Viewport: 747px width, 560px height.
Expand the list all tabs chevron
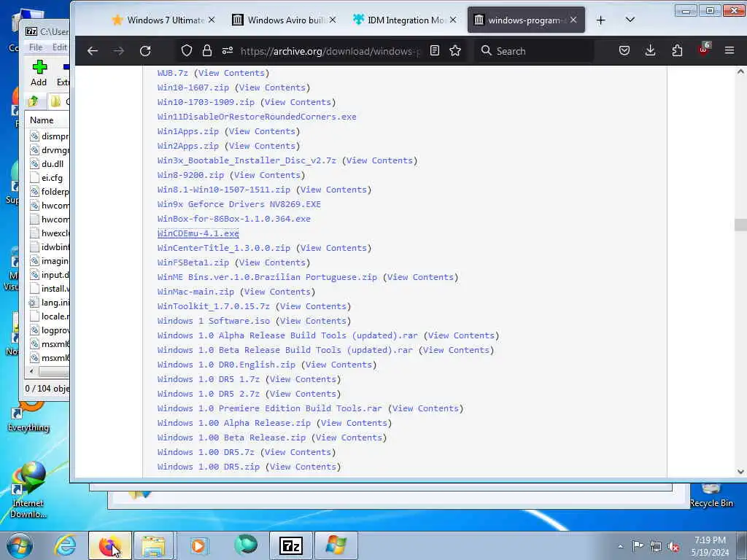point(630,20)
